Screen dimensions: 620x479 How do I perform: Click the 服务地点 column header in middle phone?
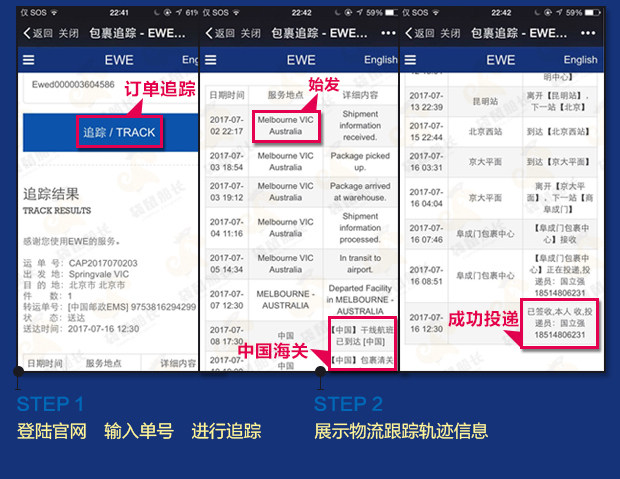(x=285, y=95)
